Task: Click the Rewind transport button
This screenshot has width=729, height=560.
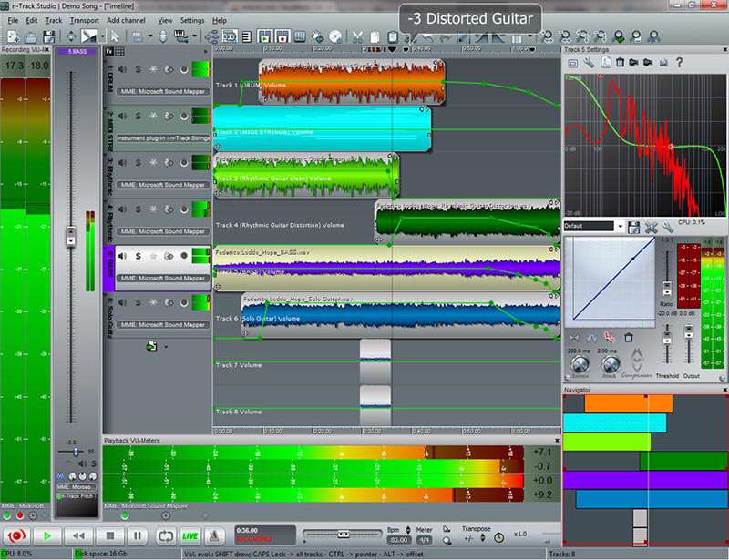Action: (x=79, y=536)
